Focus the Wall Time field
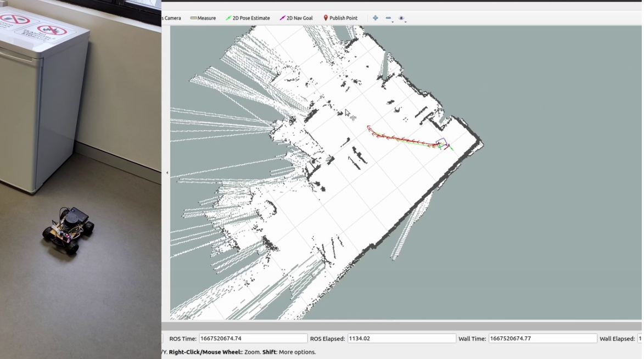This screenshot has height=359, width=644. click(x=542, y=339)
